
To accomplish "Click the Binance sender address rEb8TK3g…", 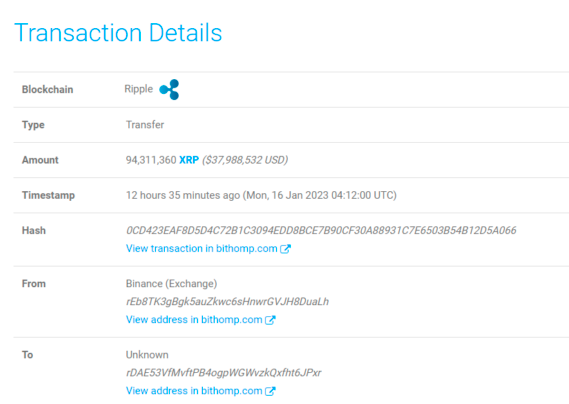I will click(x=227, y=302).
